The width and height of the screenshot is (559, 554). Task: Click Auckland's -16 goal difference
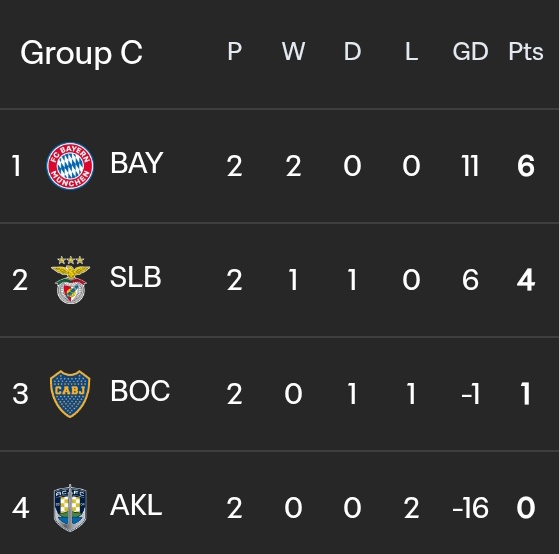coord(470,508)
